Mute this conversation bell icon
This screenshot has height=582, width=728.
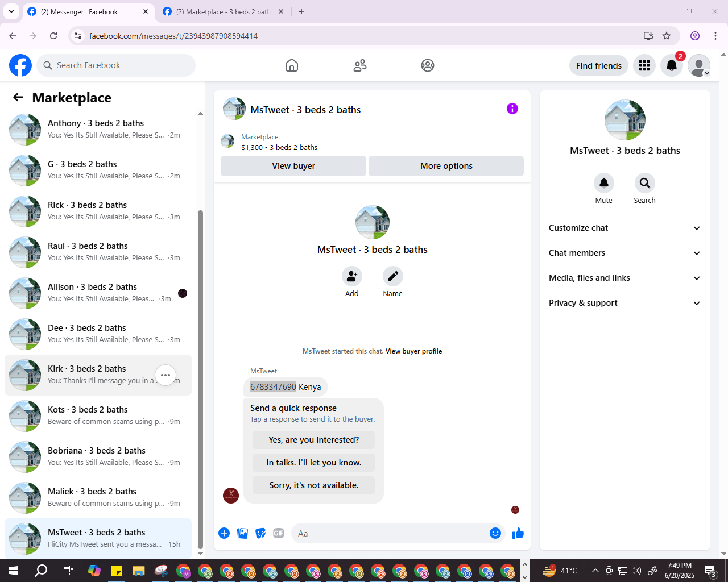click(x=604, y=183)
